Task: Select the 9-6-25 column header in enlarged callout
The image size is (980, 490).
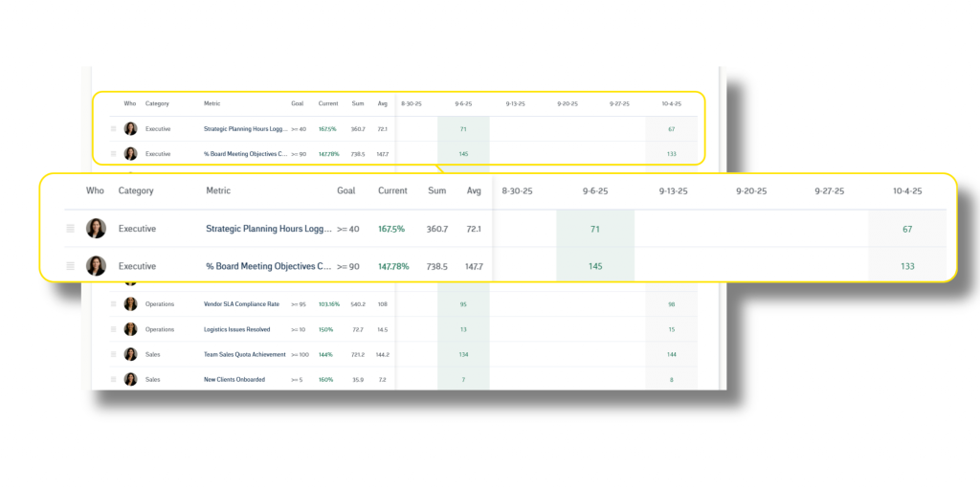Action: (x=595, y=191)
